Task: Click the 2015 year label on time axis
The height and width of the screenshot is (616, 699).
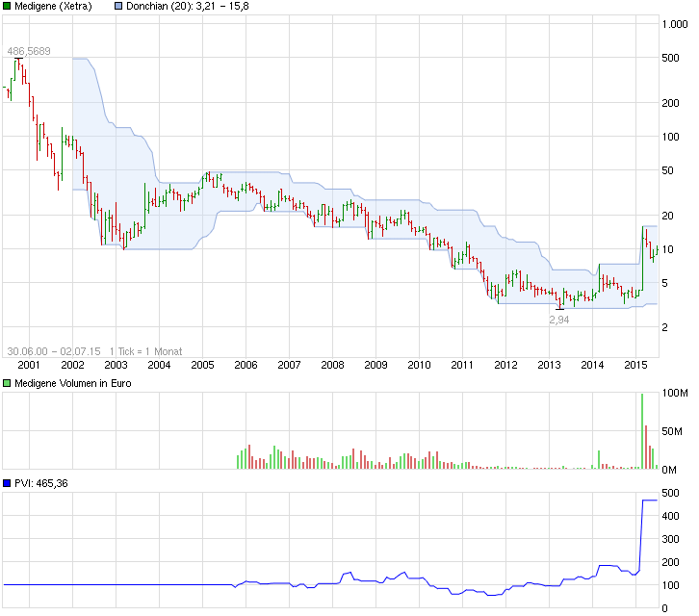Action: tap(635, 365)
